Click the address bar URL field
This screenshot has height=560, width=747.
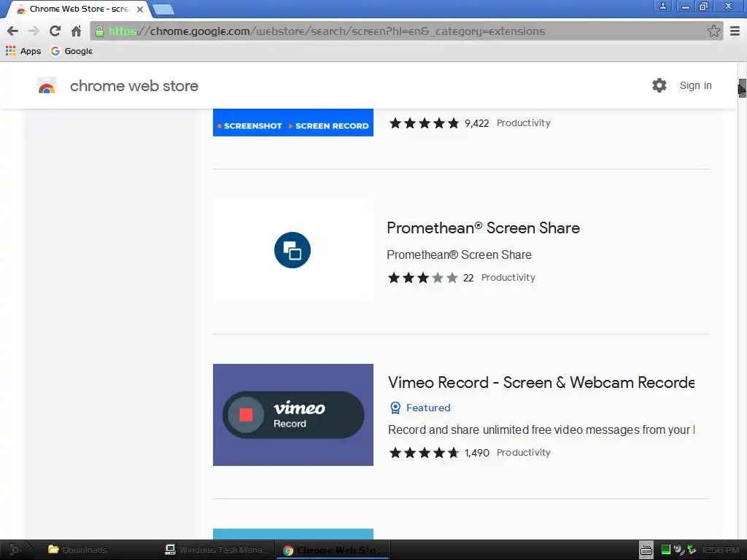point(405,31)
